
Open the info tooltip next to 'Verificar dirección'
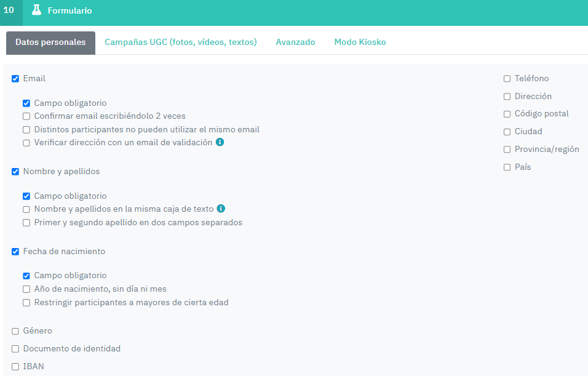[220, 142]
